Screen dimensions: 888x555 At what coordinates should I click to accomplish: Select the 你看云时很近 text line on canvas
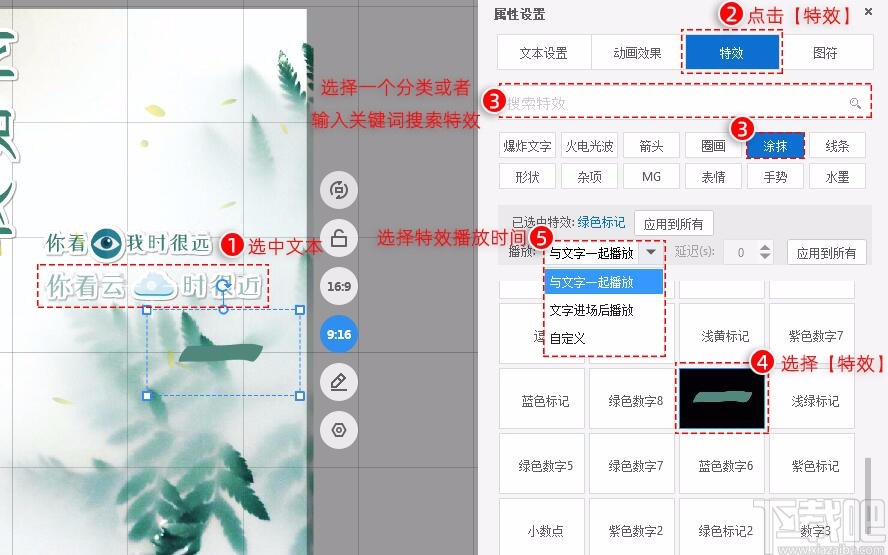(x=153, y=286)
